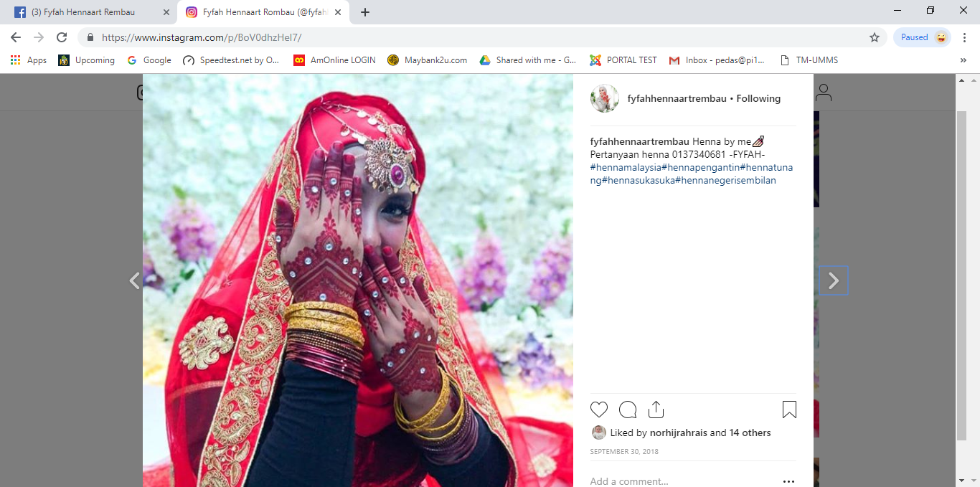This screenshot has width=980, height=487.
Task: Go back in browser history
Action: tap(16, 37)
